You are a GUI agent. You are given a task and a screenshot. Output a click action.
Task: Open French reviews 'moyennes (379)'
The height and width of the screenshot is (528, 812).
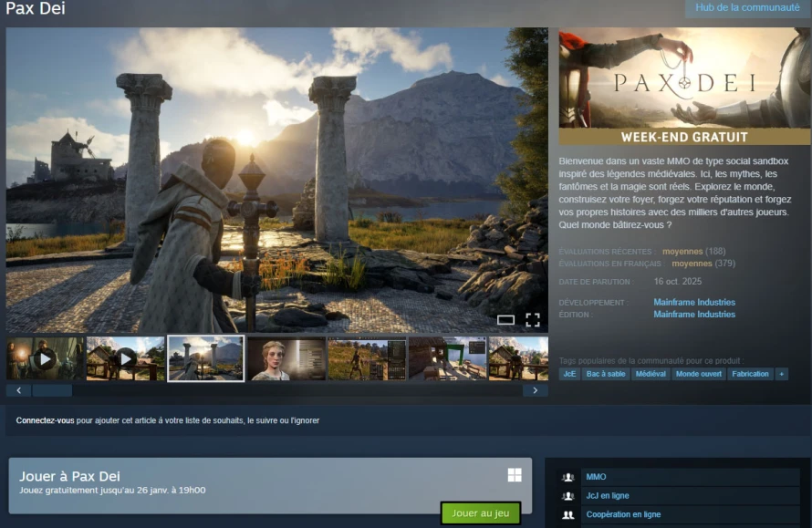703,264
